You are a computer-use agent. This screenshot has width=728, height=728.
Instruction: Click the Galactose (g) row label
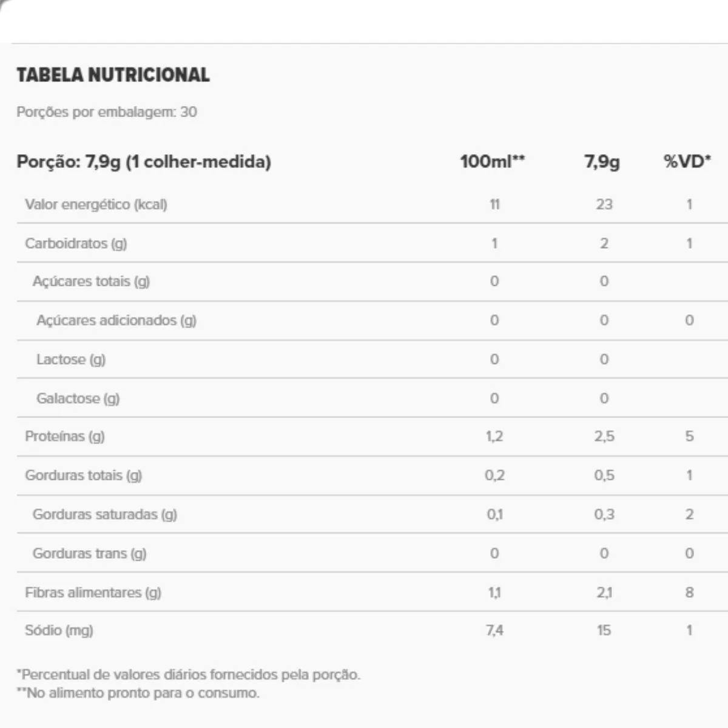click(78, 399)
